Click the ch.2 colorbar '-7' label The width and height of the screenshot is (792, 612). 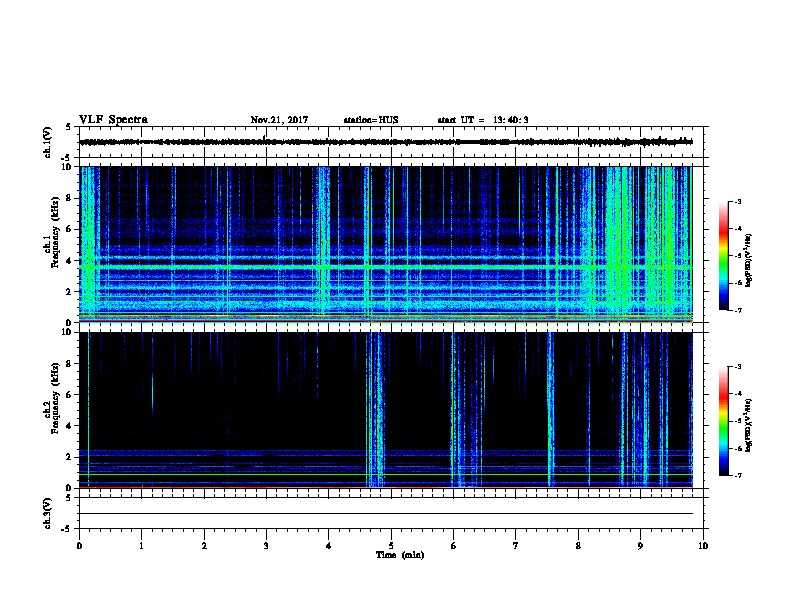738,476
